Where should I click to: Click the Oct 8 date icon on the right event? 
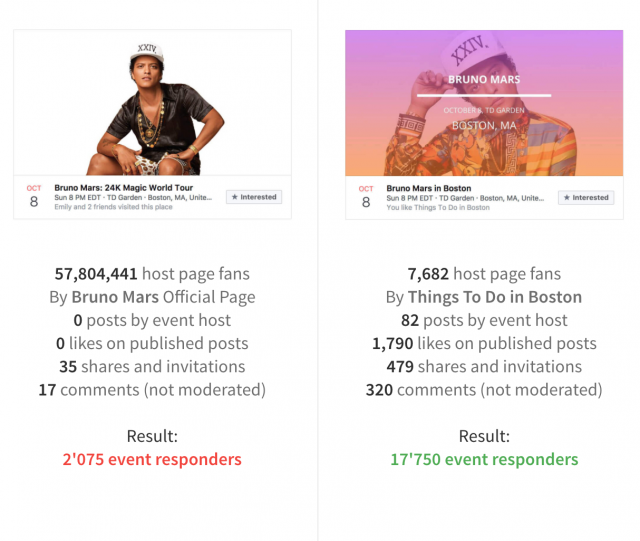tap(366, 197)
